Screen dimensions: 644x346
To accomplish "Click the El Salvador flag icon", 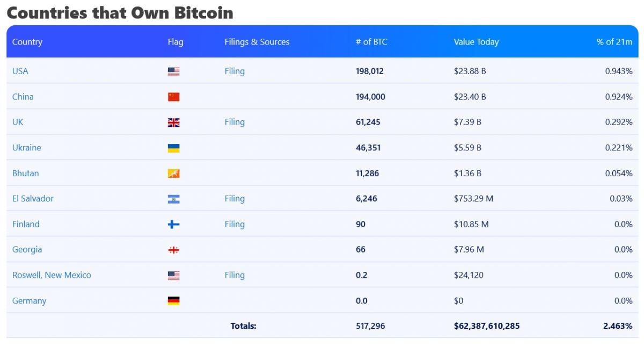I will (x=173, y=199).
